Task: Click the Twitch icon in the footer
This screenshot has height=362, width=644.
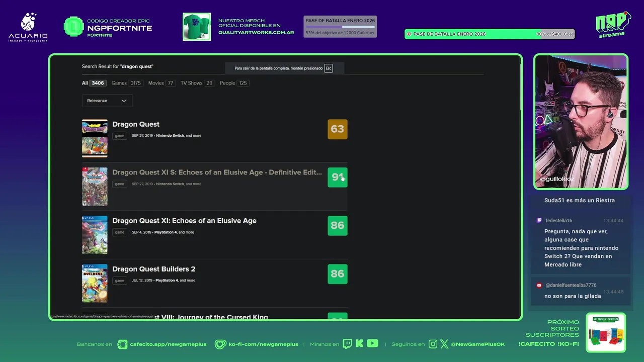Action: (x=347, y=344)
